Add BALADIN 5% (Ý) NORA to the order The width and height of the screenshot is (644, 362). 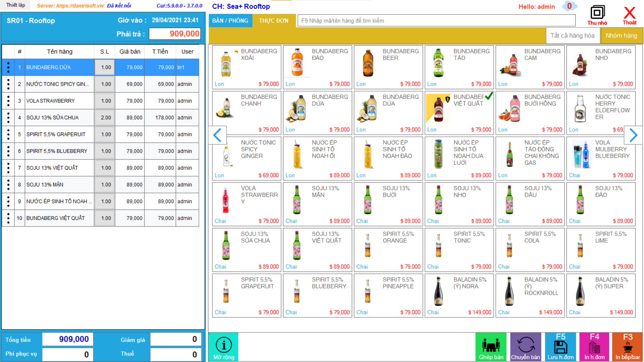coord(459,295)
